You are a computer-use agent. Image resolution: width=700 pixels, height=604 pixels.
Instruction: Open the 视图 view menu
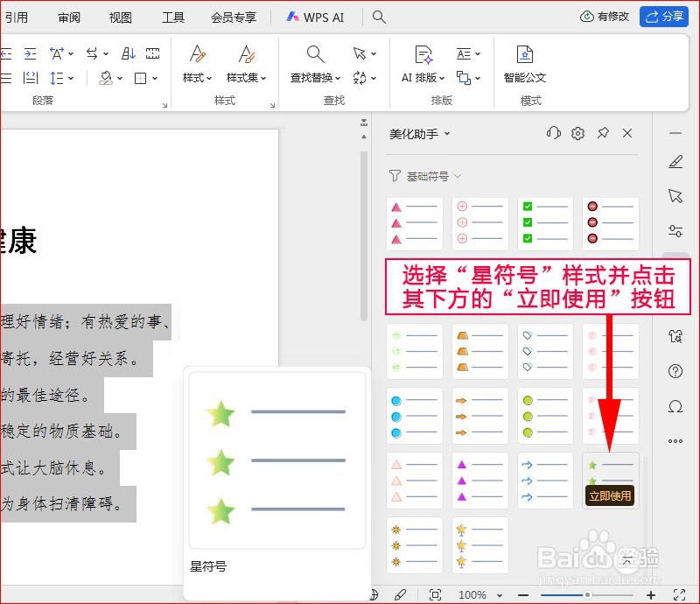(x=119, y=17)
